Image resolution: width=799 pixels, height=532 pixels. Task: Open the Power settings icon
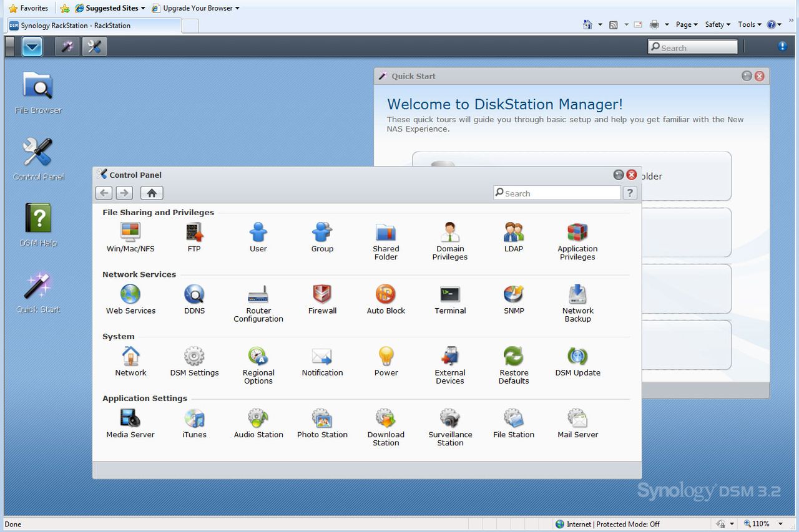point(386,361)
